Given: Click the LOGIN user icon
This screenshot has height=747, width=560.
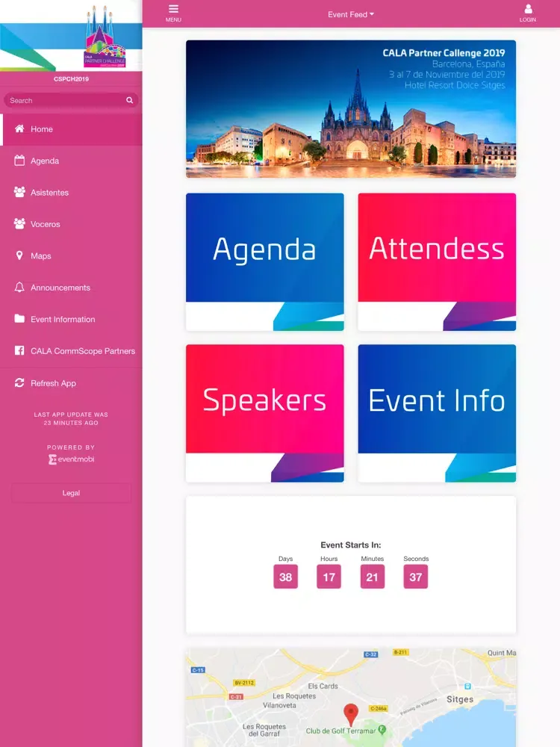Looking at the screenshot, I should coord(528,9).
